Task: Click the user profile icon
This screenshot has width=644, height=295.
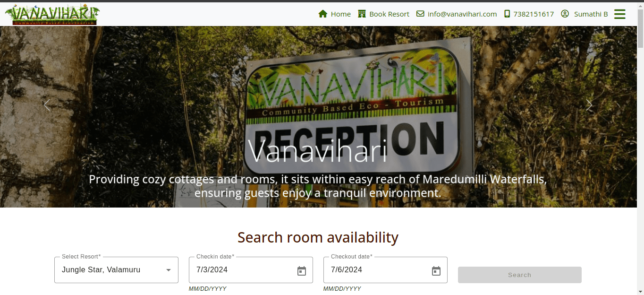Action: tap(565, 14)
